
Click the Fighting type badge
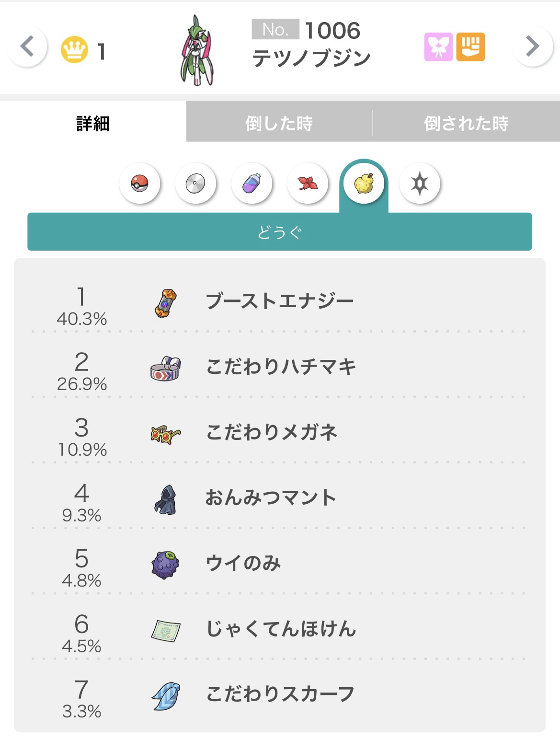(470, 47)
